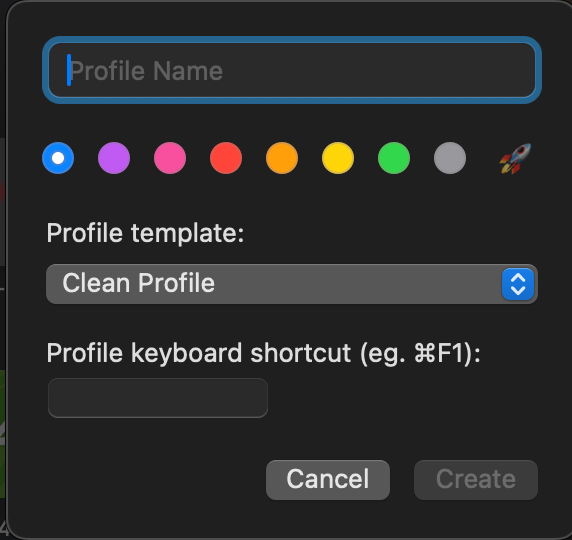572x540 pixels.
Task: Click the Profile Name placeholder text
Action: coord(146,71)
